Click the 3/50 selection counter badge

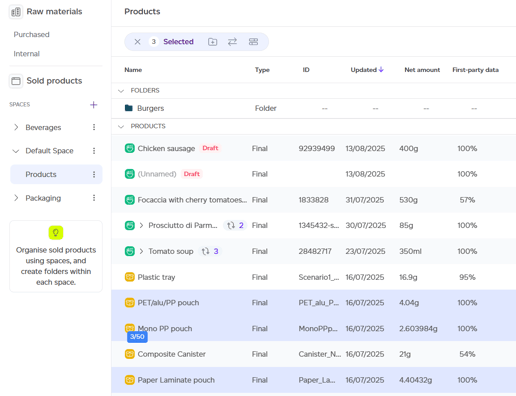(x=137, y=337)
